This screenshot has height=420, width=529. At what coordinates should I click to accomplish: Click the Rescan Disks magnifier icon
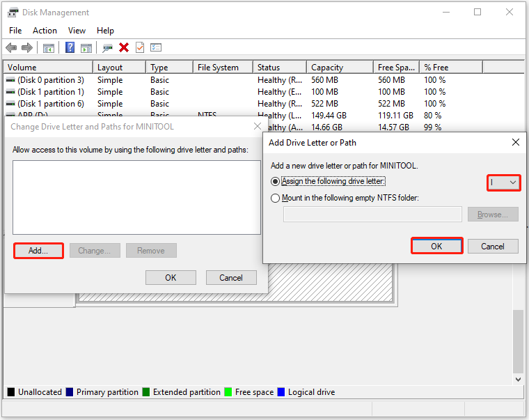tap(107, 48)
